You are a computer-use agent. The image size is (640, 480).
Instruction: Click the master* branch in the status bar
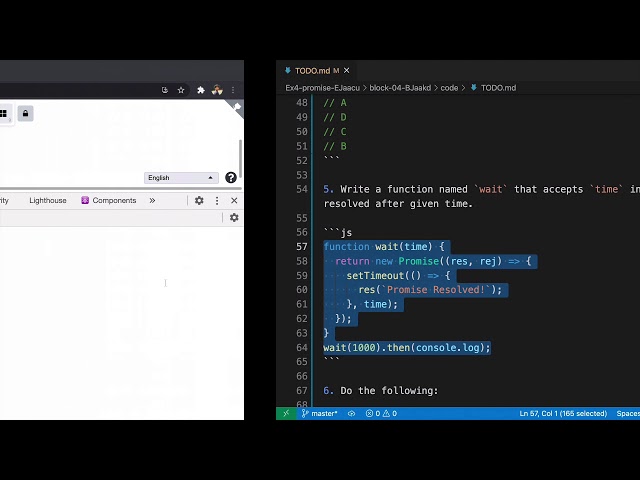click(320, 413)
